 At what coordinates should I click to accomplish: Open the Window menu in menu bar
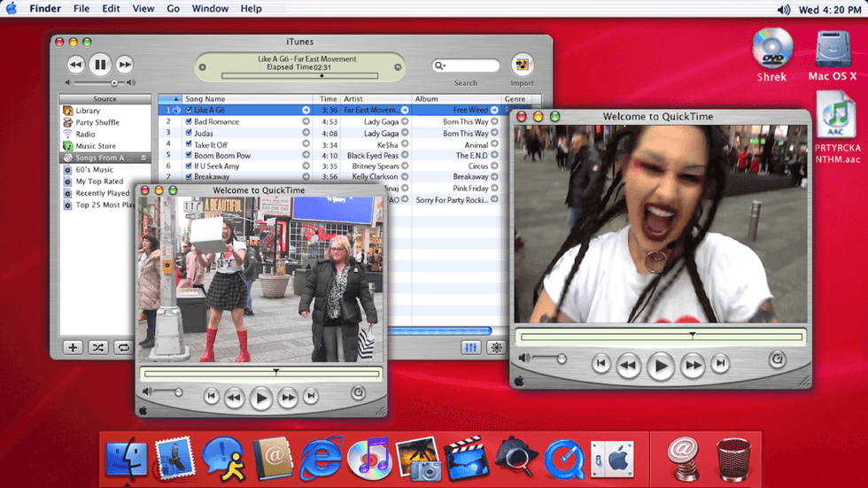click(210, 9)
